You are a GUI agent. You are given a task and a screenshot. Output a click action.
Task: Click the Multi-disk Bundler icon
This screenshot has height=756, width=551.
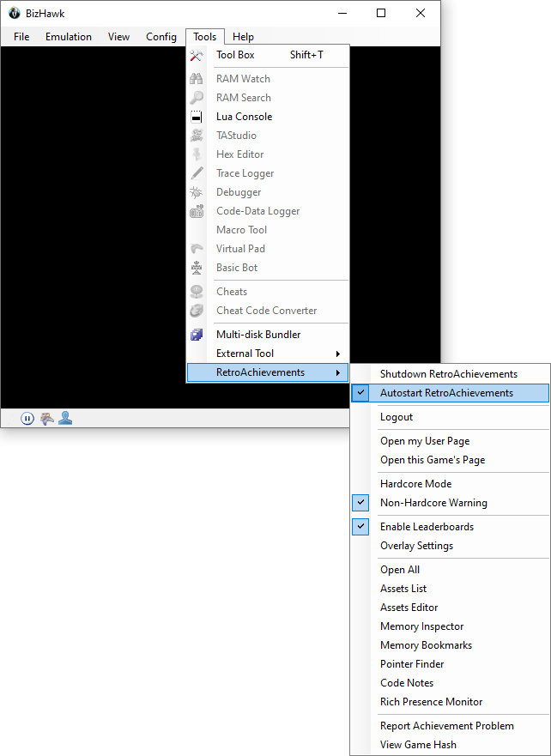click(x=197, y=335)
